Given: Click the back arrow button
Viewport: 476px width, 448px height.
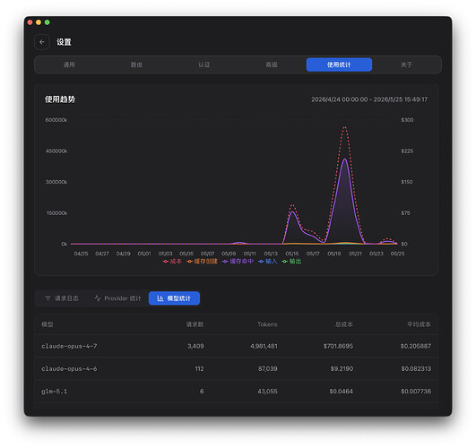Looking at the screenshot, I should click(42, 42).
